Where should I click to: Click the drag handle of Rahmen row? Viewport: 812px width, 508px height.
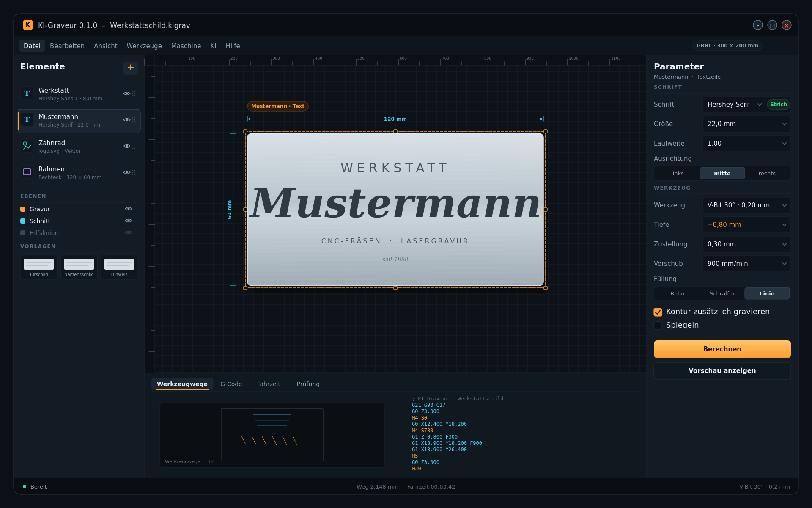[134, 172]
